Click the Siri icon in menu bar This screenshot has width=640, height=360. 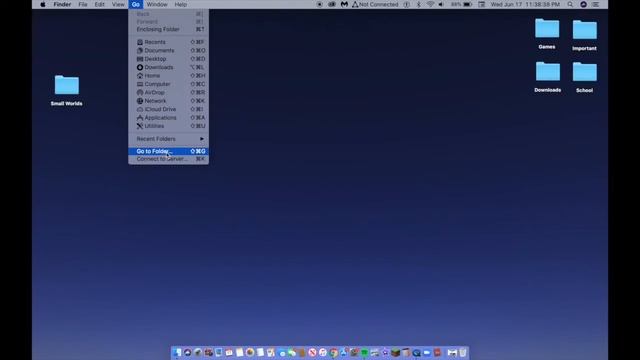583,4
